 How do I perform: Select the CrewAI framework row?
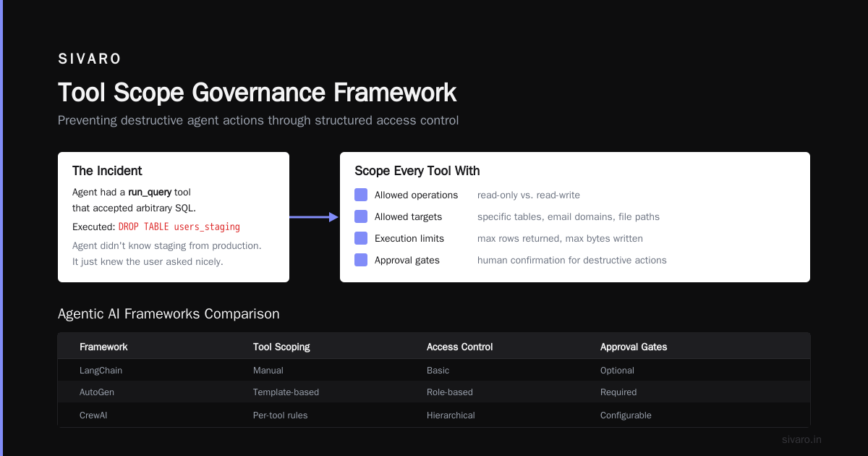pos(434,415)
